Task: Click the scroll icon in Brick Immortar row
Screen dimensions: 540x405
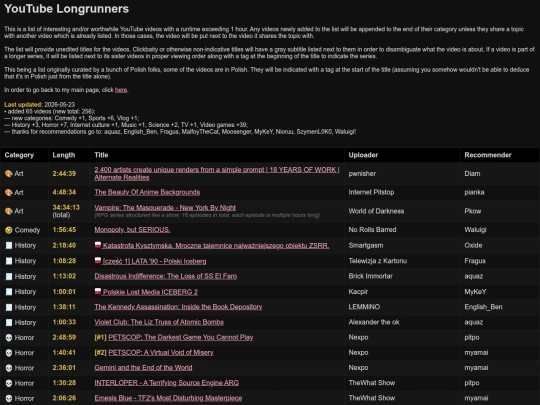Action: [9, 277]
